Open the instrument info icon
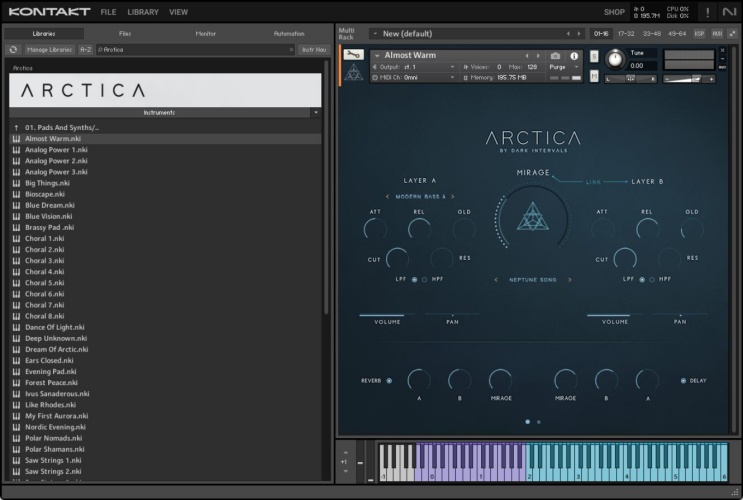The width and height of the screenshot is (743, 500). click(574, 56)
